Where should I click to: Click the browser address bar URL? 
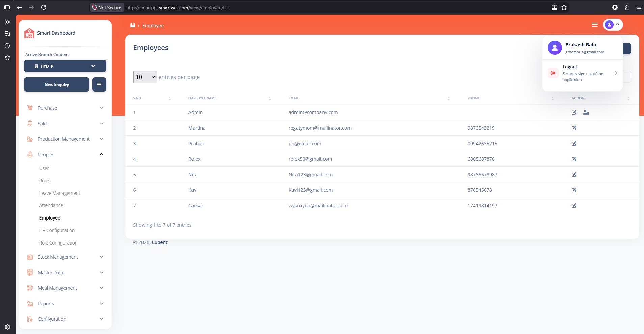tap(178, 7)
